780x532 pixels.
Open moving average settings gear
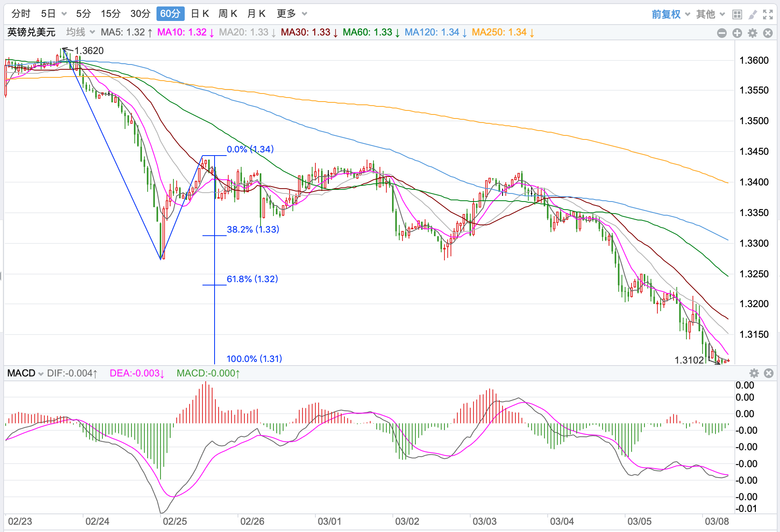click(x=753, y=33)
